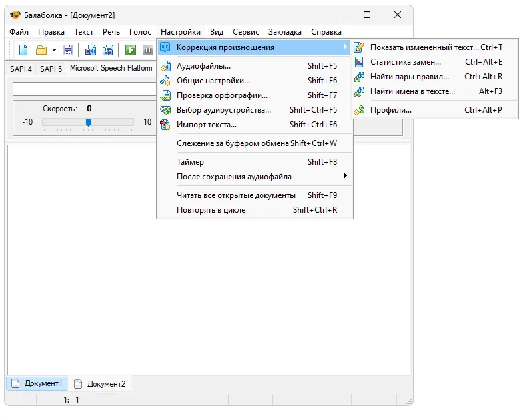523x420 pixels.
Task: Click Документ1 tab page icon
Action: pyautogui.click(x=15, y=383)
